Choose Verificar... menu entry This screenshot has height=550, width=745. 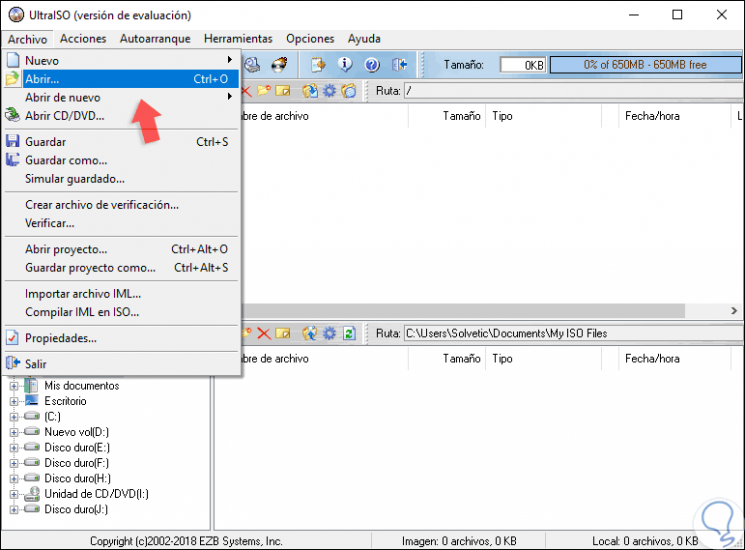point(122,223)
